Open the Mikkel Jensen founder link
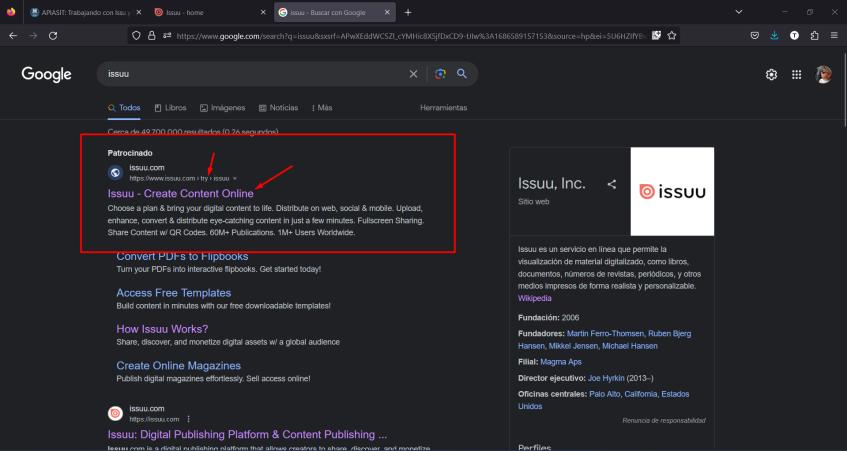Viewport: 847px width, 451px height. coord(573,346)
